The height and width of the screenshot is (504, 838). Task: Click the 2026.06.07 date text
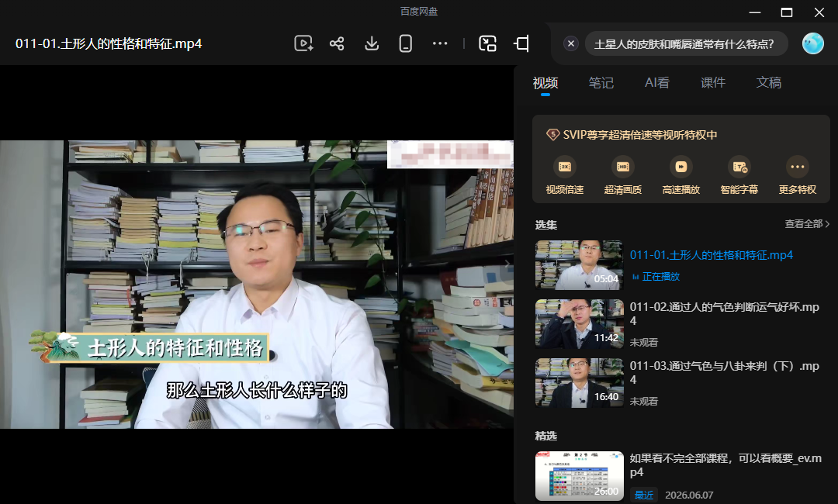point(689,495)
